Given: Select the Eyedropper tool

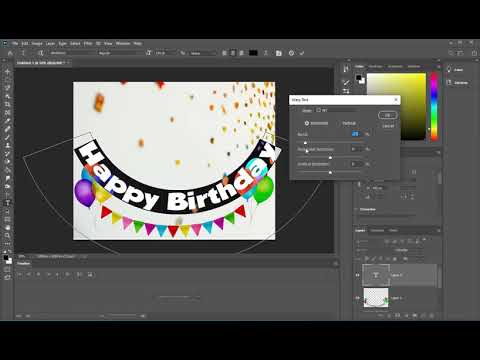Looking at the screenshot, I should pyautogui.click(x=7, y=121).
